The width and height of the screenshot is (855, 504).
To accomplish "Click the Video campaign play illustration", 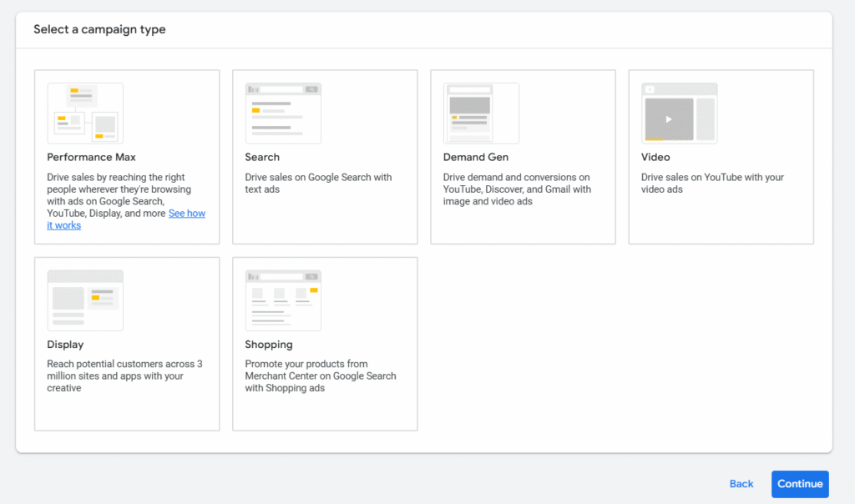I will 679,113.
